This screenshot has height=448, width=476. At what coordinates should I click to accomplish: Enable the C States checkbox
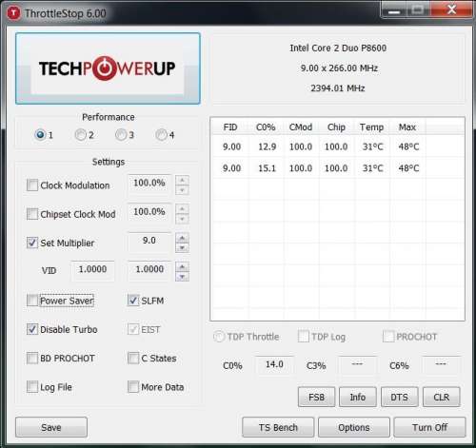133,358
